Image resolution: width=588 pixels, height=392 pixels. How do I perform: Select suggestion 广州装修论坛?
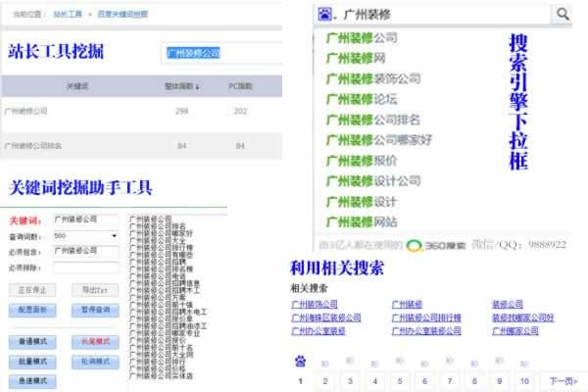(362, 99)
